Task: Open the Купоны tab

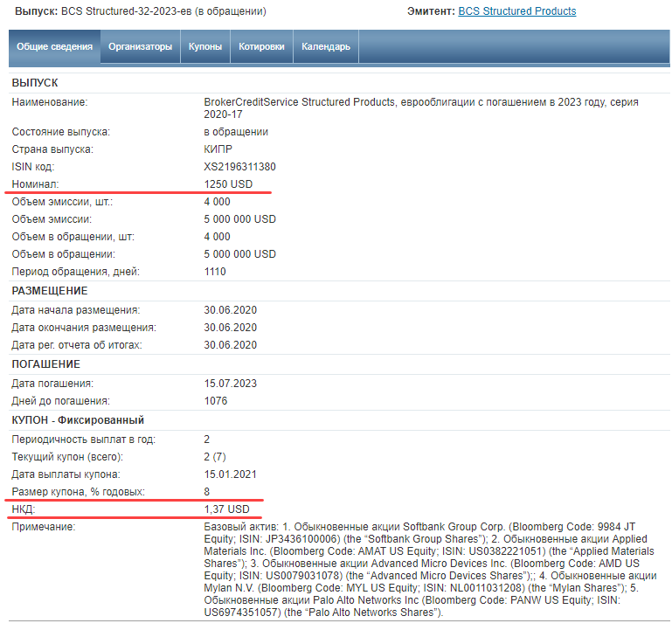Action: coord(205,47)
